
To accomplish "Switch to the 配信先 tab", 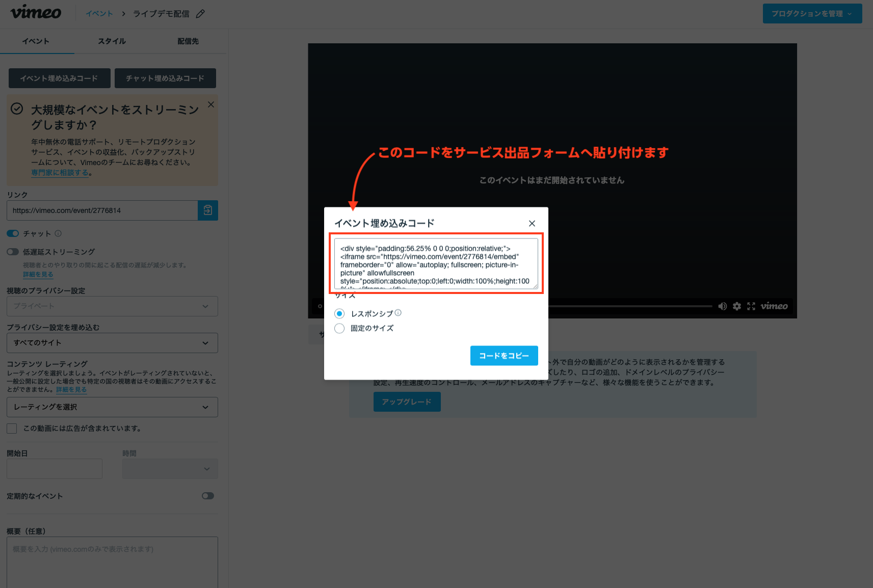I will (188, 41).
